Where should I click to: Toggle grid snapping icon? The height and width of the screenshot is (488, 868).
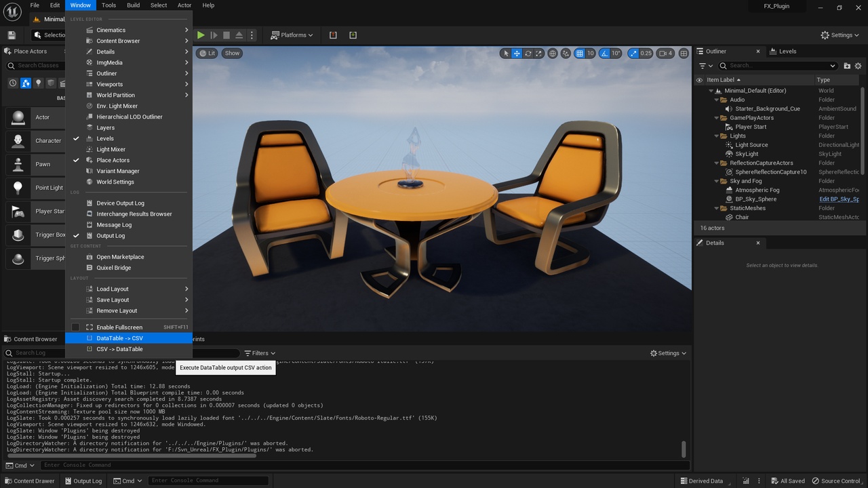pos(580,54)
